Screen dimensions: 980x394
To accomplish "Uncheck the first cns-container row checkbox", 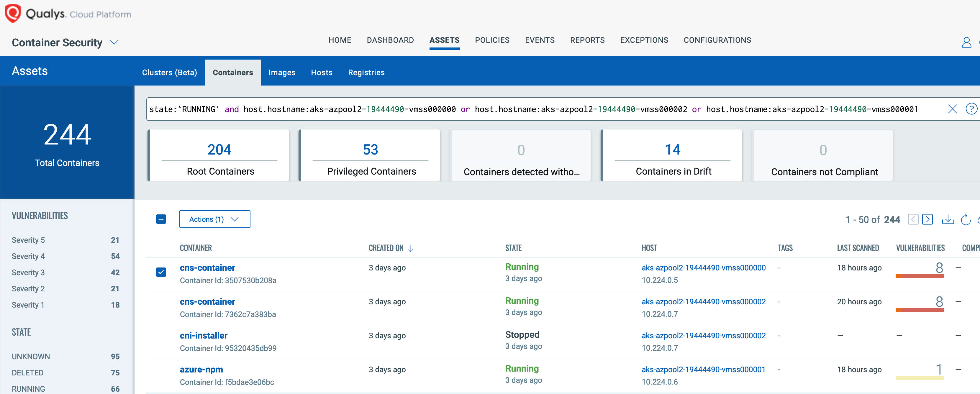I will pyautogui.click(x=161, y=272).
